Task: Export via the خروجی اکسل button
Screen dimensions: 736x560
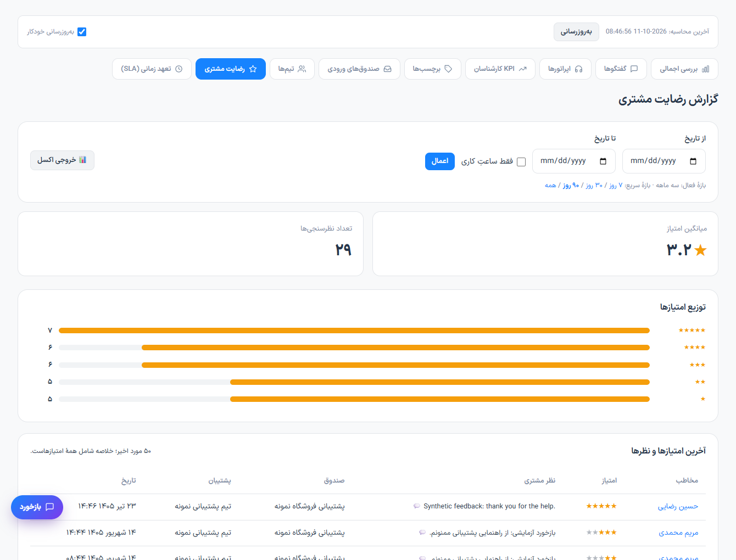Action: (x=62, y=160)
